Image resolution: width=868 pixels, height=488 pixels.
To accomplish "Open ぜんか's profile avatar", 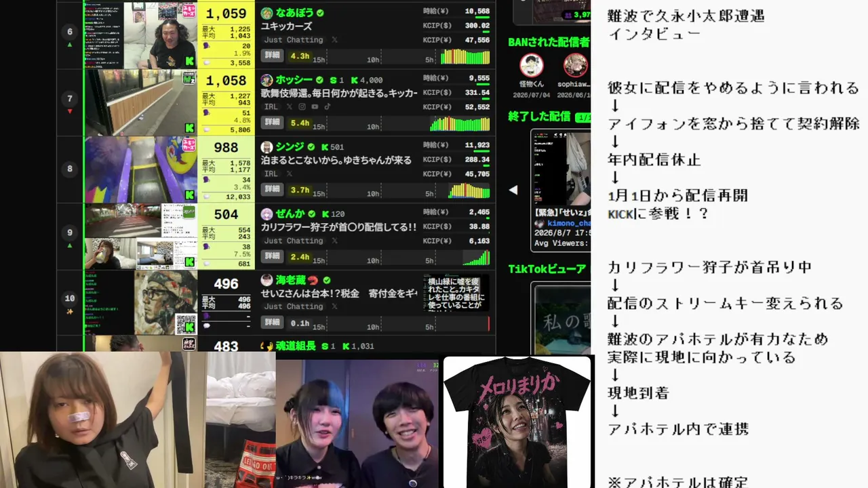I will (x=267, y=213).
